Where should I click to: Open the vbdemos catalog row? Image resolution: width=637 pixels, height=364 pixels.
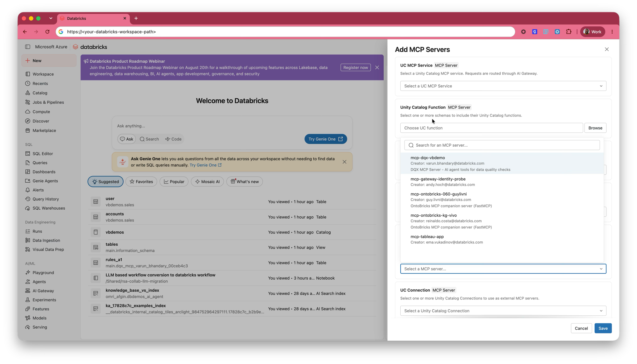(x=232, y=232)
